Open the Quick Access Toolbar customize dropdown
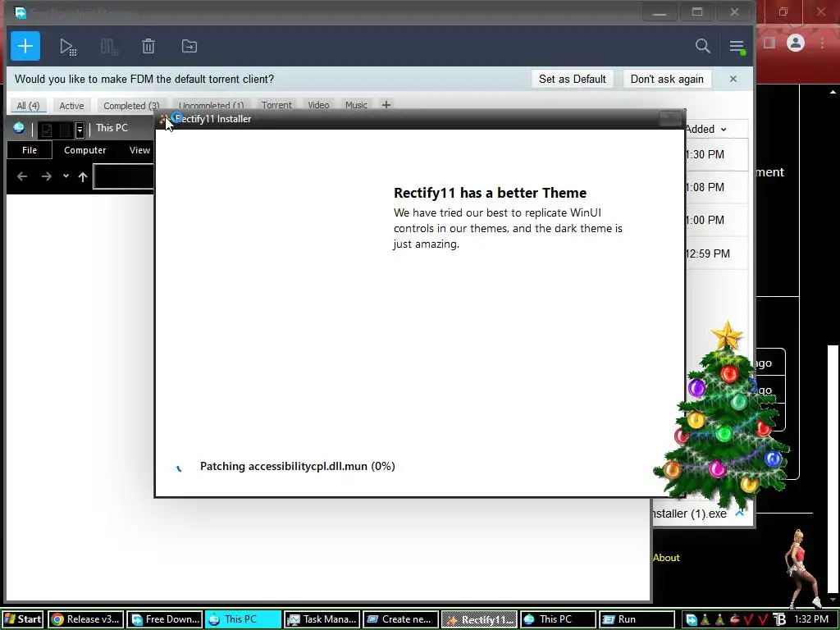840x630 pixels. (x=80, y=130)
